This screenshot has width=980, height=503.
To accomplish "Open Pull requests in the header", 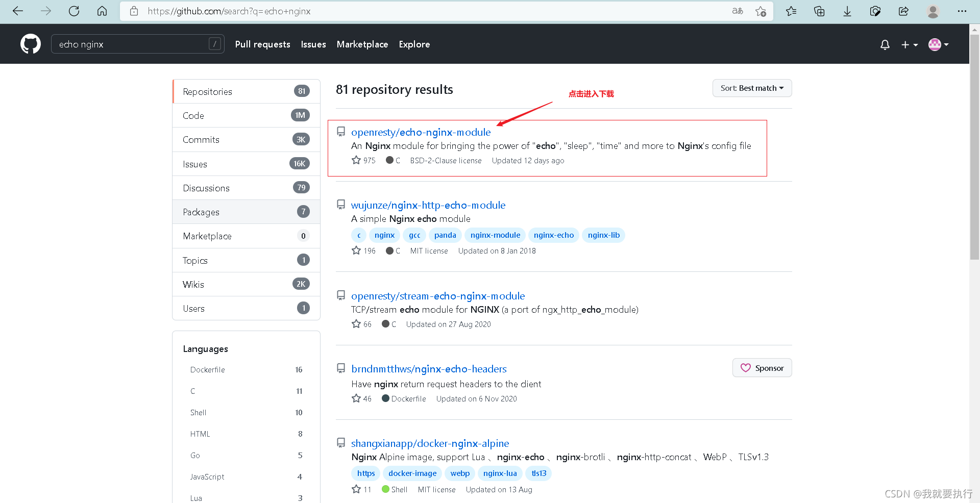I will (x=263, y=44).
